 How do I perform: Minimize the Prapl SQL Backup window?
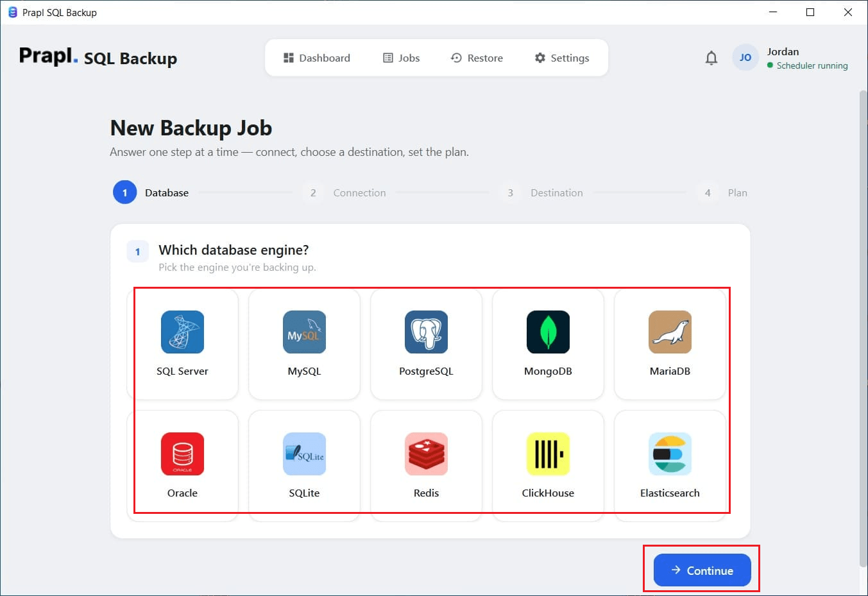point(773,12)
